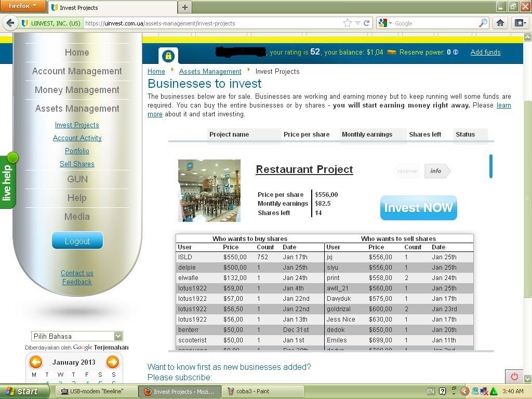This screenshot has width=532, height=399.
Task: Go to next month in calendar
Action: point(112,362)
